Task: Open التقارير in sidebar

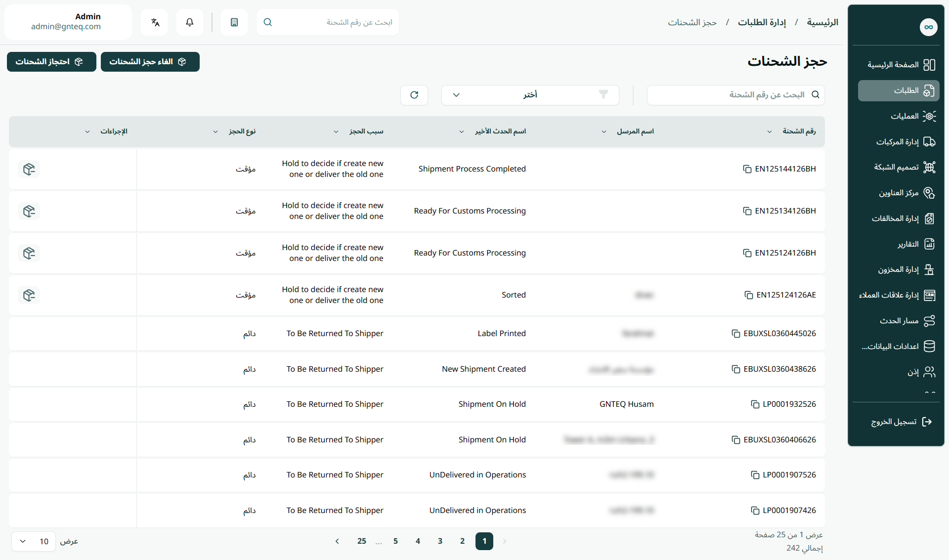Action: [899, 244]
